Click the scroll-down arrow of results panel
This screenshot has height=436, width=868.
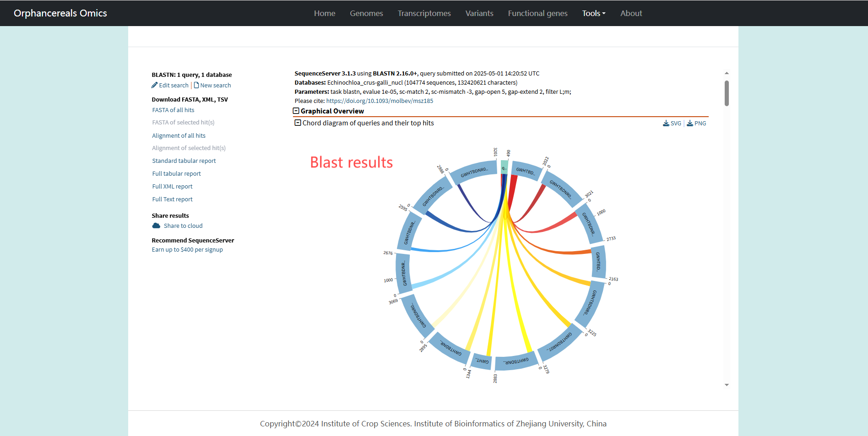click(x=727, y=385)
